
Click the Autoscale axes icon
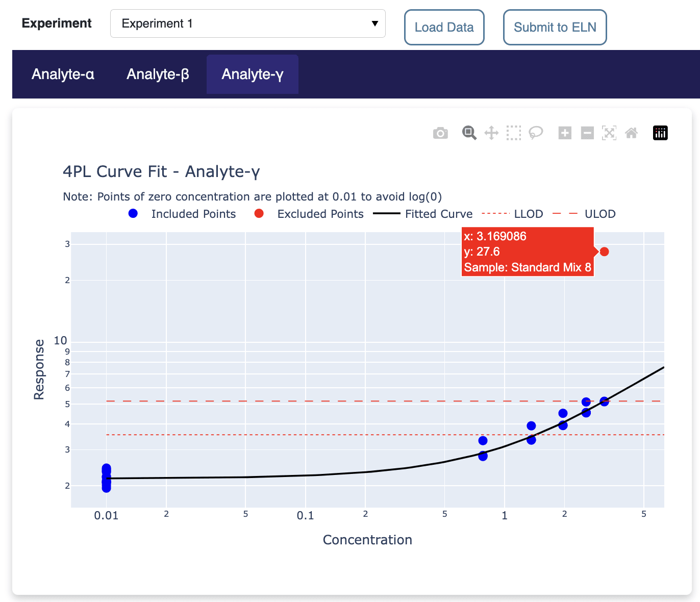point(609,133)
